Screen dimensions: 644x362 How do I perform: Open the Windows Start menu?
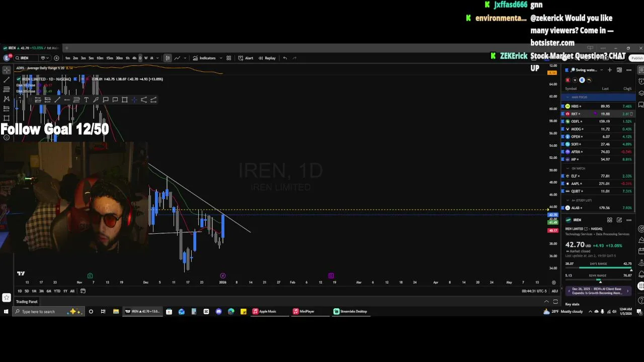pos(6,311)
